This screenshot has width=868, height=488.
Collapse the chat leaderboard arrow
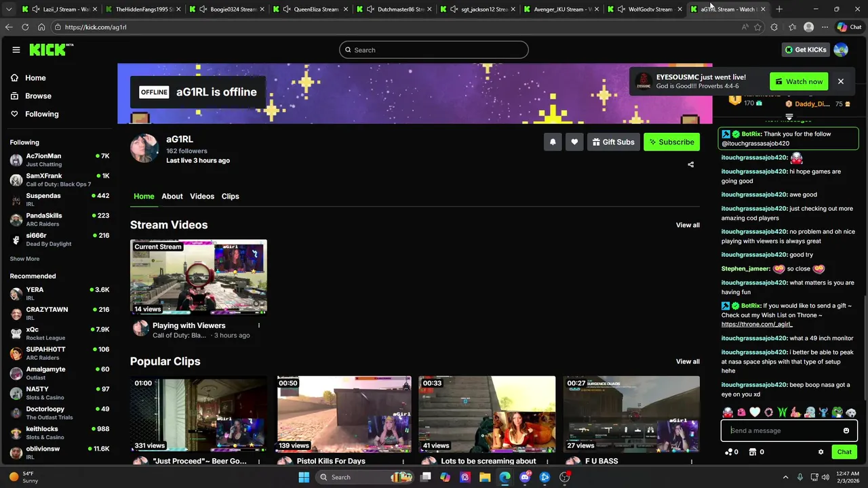(x=789, y=117)
